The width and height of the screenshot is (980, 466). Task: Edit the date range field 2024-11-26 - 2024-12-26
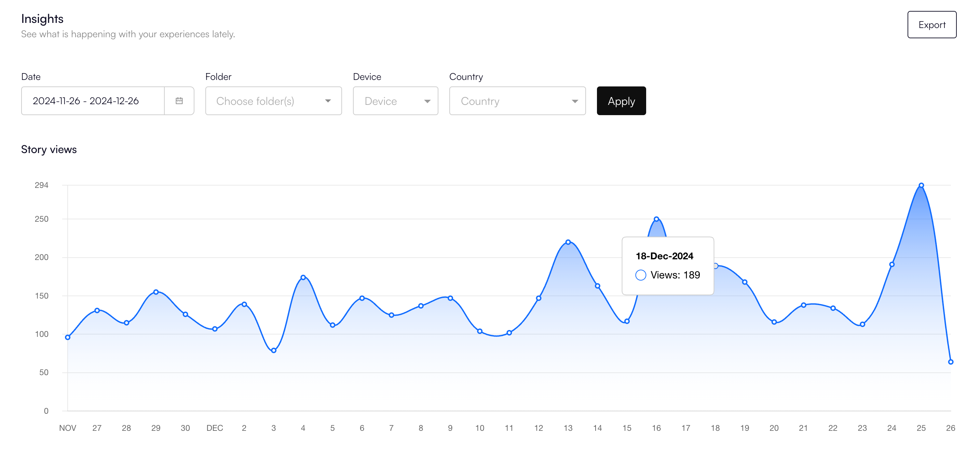(93, 101)
